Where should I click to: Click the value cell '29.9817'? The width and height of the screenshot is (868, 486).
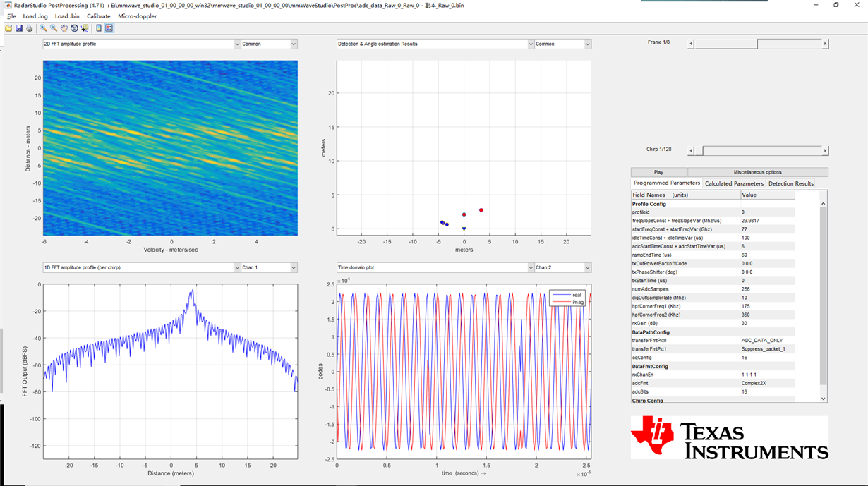coord(768,221)
